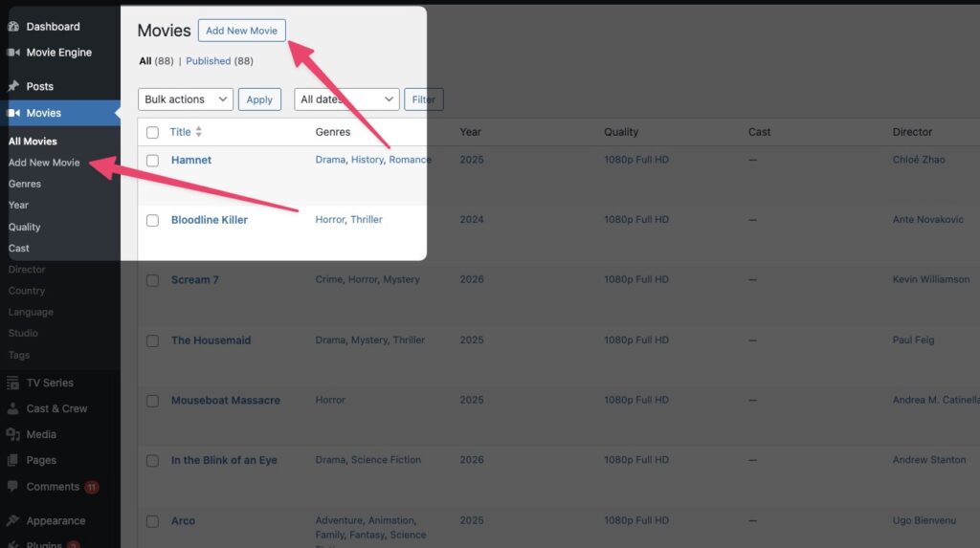This screenshot has width=980, height=548.
Task: Sort the list using Title sort arrows
Action: (x=199, y=132)
